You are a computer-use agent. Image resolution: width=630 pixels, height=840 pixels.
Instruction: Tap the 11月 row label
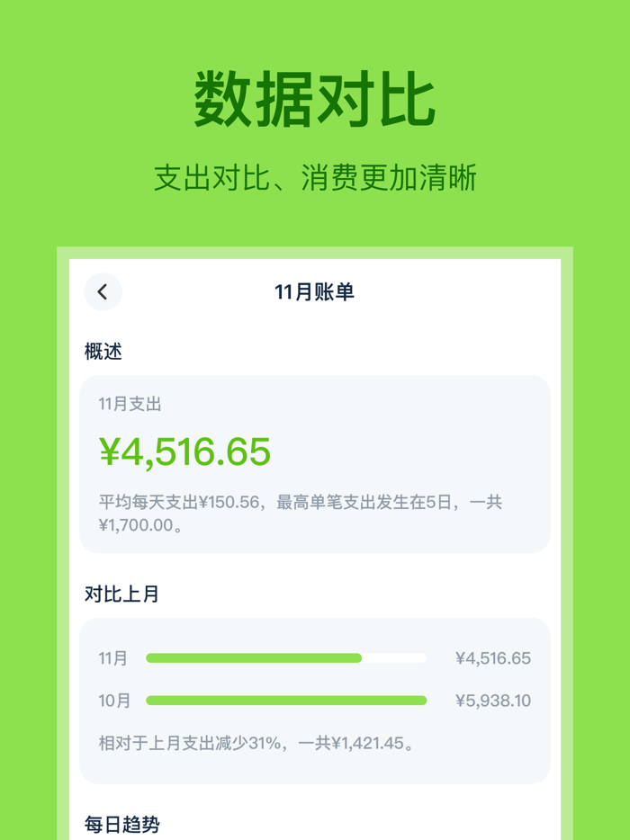point(111,658)
